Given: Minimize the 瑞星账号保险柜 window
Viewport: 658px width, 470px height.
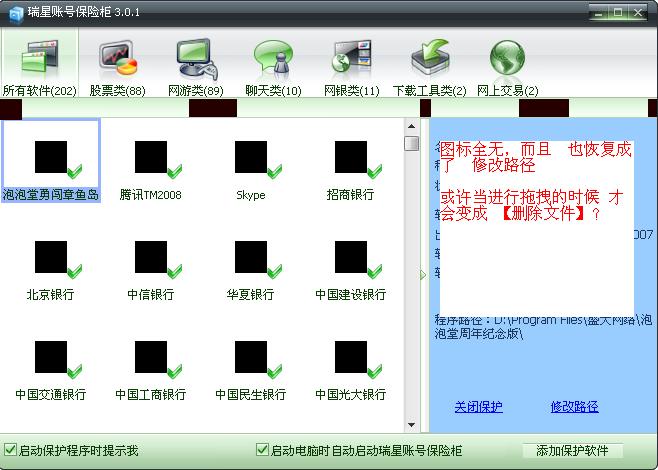Looking at the screenshot, I should click(599, 13).
